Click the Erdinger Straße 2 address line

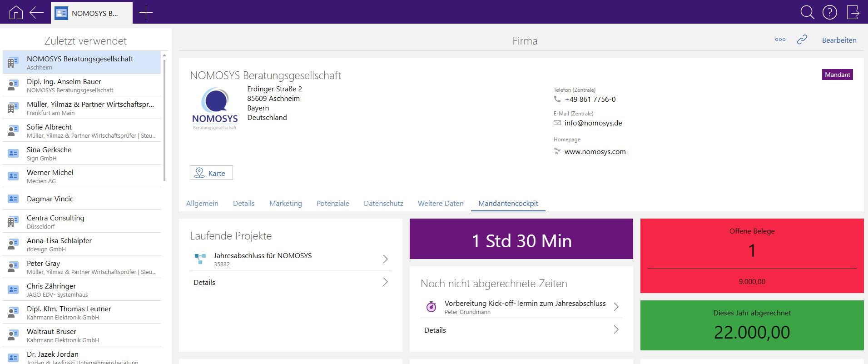click(x=274, y=89)
